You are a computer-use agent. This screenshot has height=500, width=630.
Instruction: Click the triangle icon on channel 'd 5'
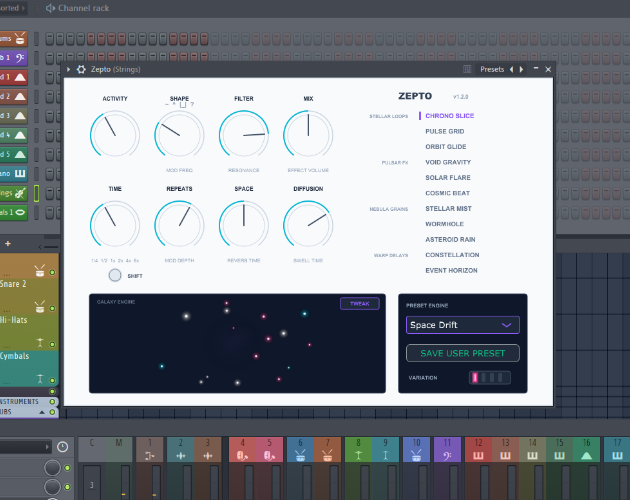[20, 154]
